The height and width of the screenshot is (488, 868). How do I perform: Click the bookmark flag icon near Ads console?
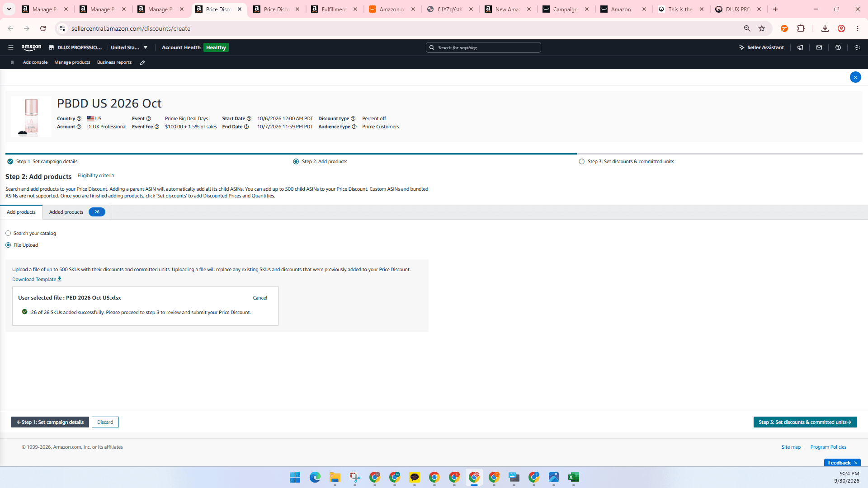point(12,62)
